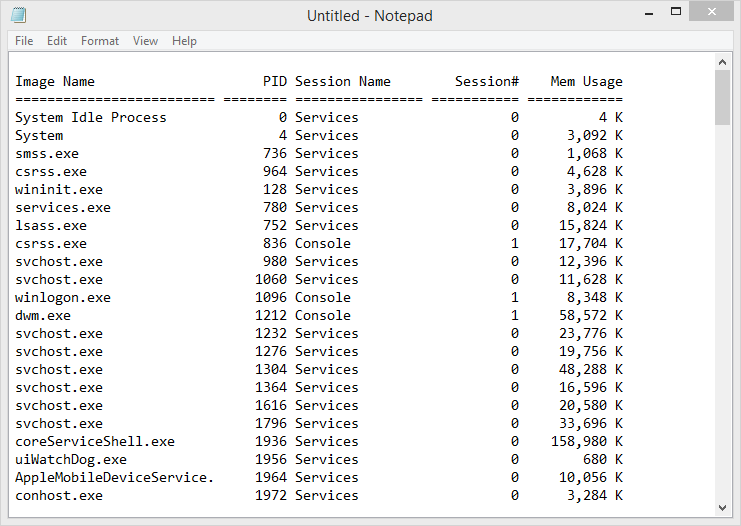Click PID value '964'

(275, 172)
